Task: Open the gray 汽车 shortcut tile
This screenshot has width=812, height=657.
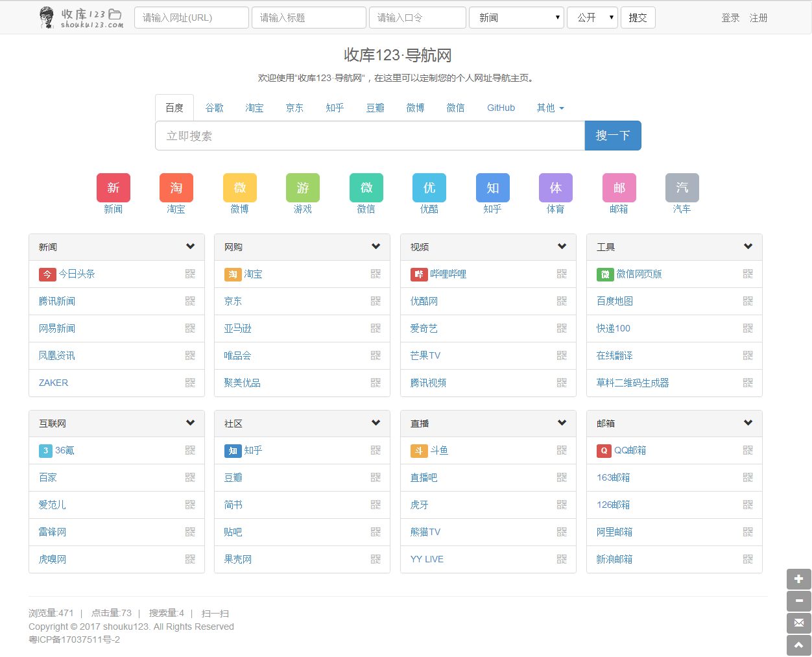Action: [682, 187]
